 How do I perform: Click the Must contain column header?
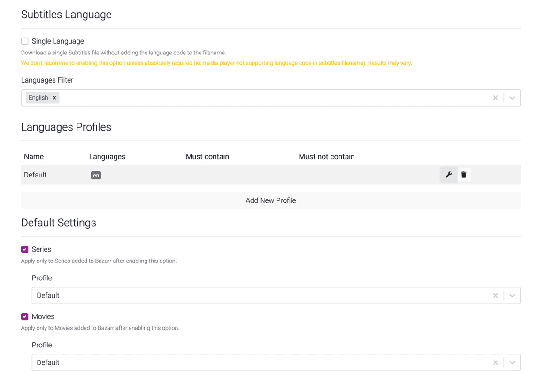coord(208,156)
